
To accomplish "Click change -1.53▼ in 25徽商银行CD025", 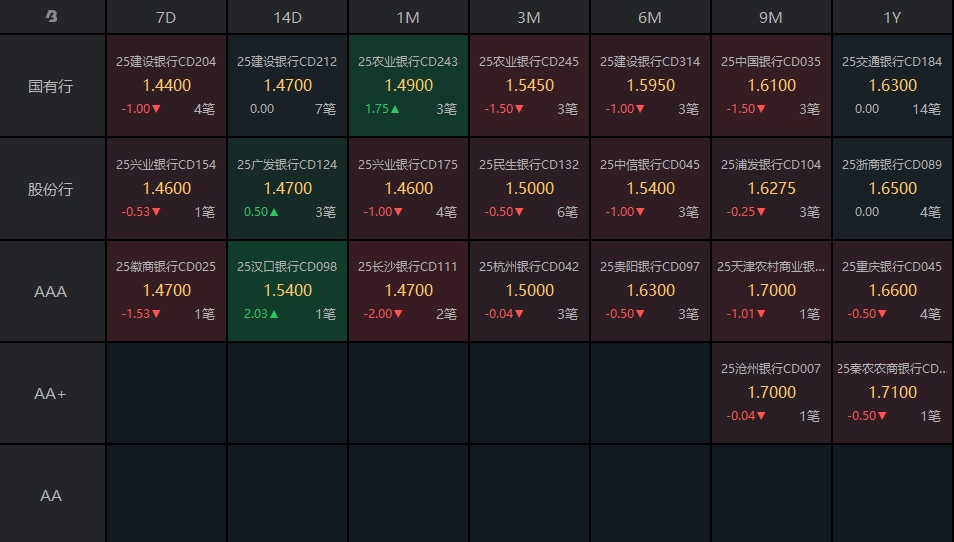I will tap(141, 314).
